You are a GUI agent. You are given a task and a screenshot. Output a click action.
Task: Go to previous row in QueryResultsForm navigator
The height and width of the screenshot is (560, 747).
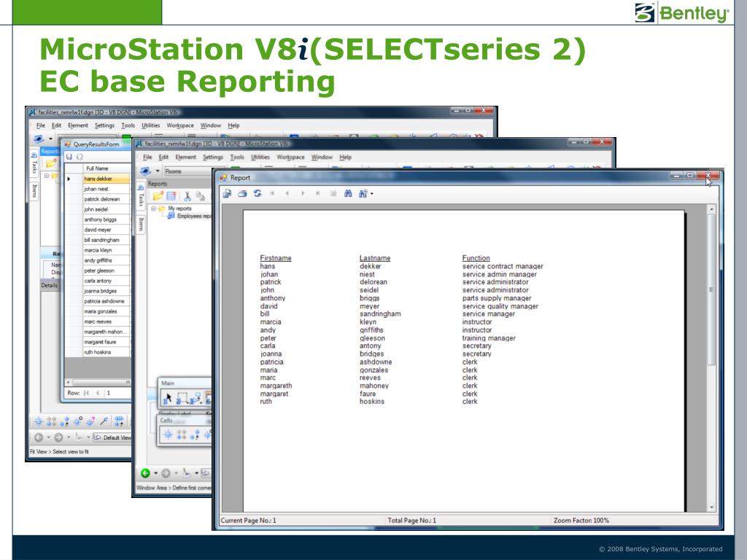(98, 393)
